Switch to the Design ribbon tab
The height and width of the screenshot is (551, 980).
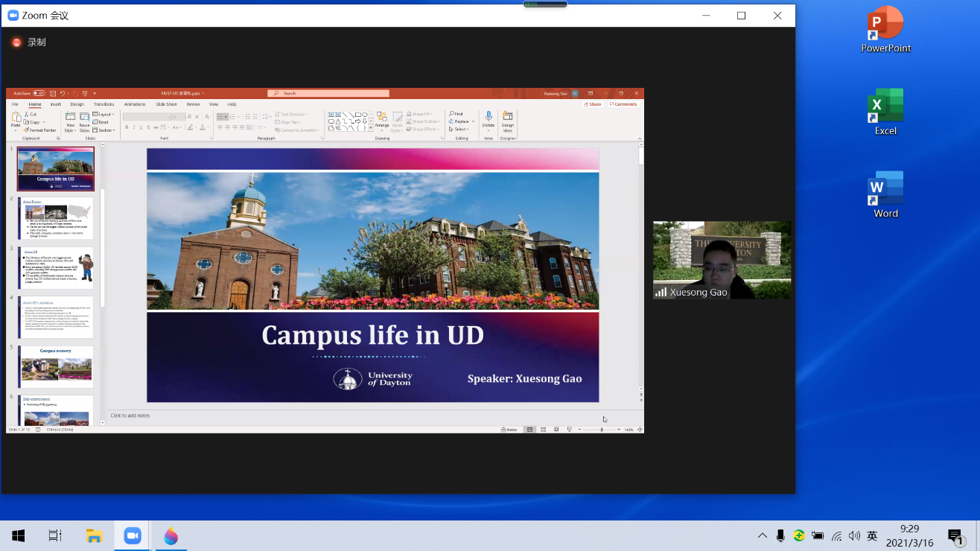coord(77,104)
